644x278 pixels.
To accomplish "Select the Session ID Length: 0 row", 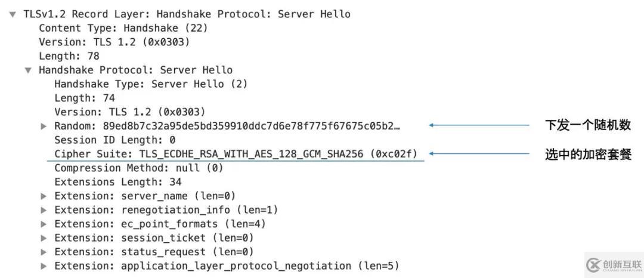I will [114, 140].
